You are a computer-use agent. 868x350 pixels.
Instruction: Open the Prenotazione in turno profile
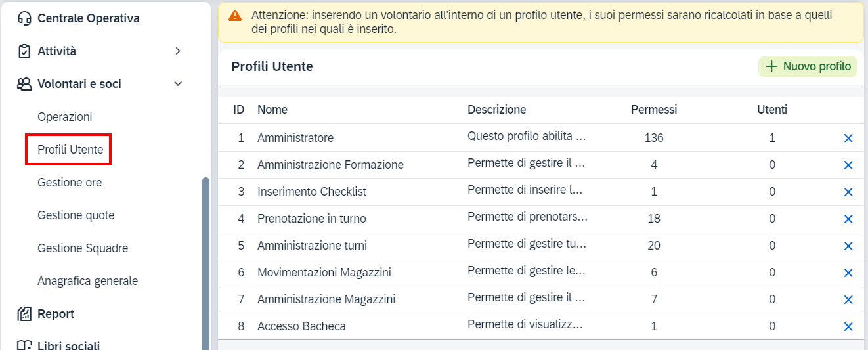tap(311, 219)
